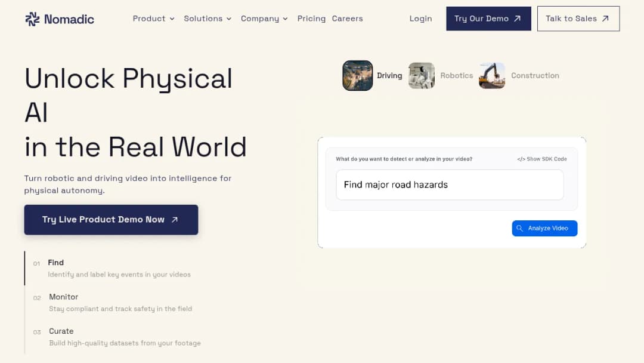This screenshot has width=644, height=363.
Task: Click the 'Turn robotic and driving video' subtitle
Action: click(x=128, y=184)
